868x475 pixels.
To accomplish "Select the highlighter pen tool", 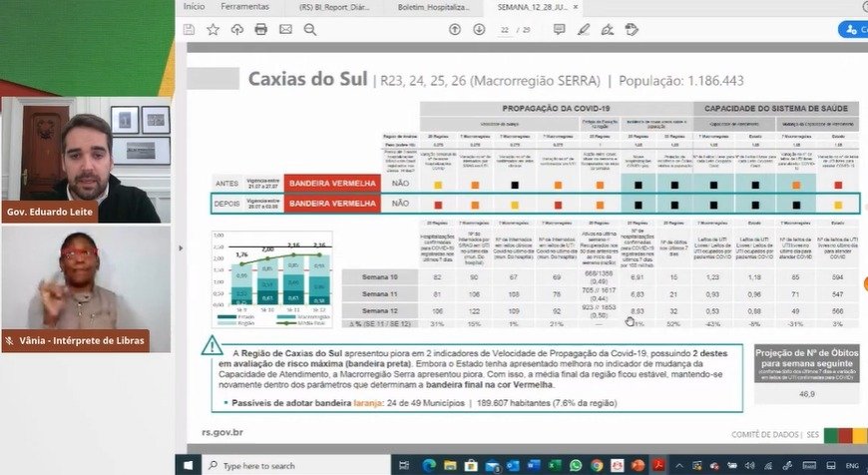I will coord(584,30).
